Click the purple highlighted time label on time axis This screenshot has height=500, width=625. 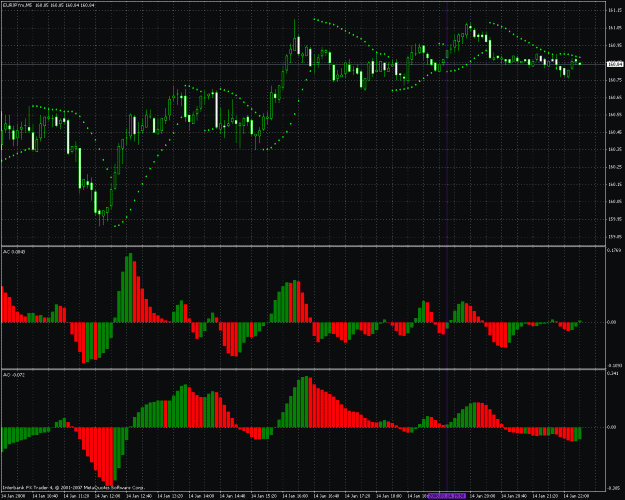446,496
